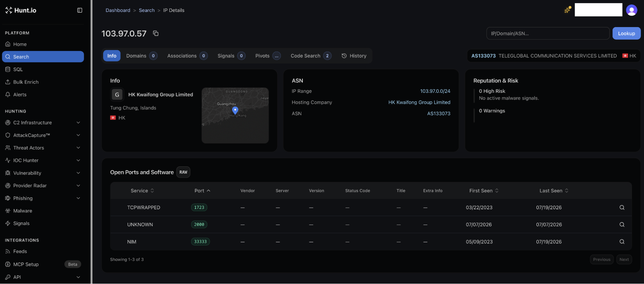Click the Hunt.io logo
This screenshot has width=644, height=284.
tap(21, 10)
